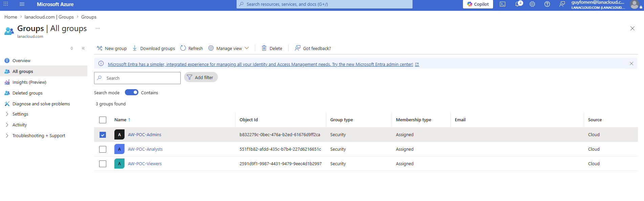This screenshot has width=644, height=201.
Task: Click object Id 551f1b82-afdd-435c-b7b4-227d6216651c
Action: [280, 149]
